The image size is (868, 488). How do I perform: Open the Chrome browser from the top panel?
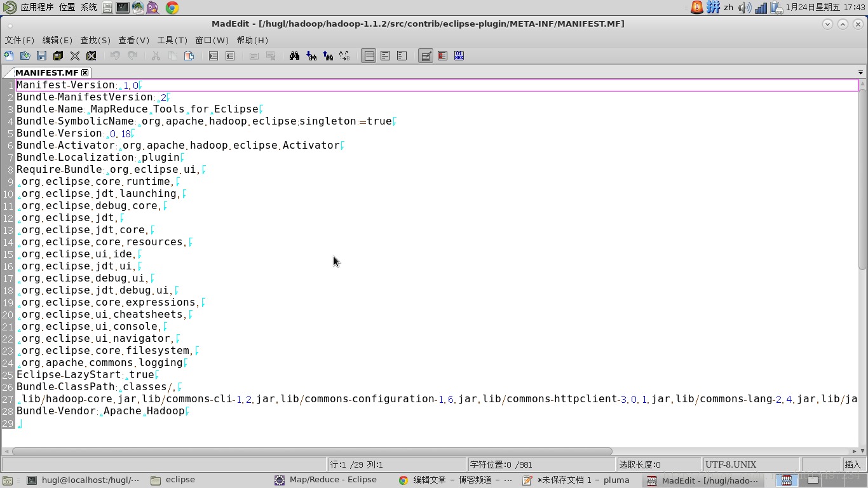(x=170, y=8)
